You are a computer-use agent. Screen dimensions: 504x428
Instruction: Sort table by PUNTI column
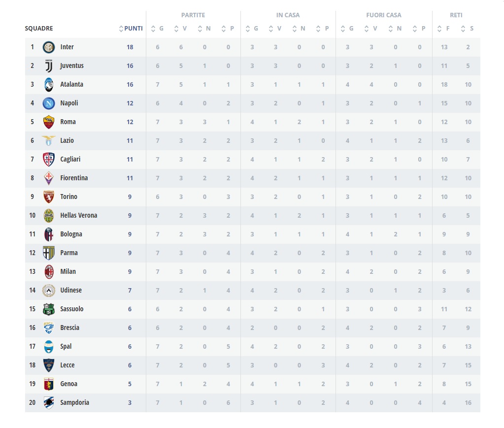pyautogui.click(x=131, y=29)
